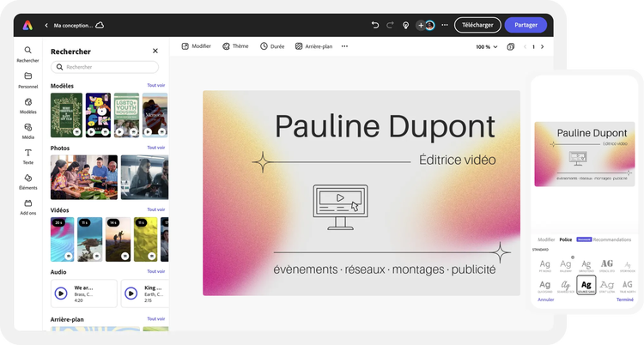This screenshot has width=644, height=345.
Task: Open the pages overview icon
Action: coord(511,47)
